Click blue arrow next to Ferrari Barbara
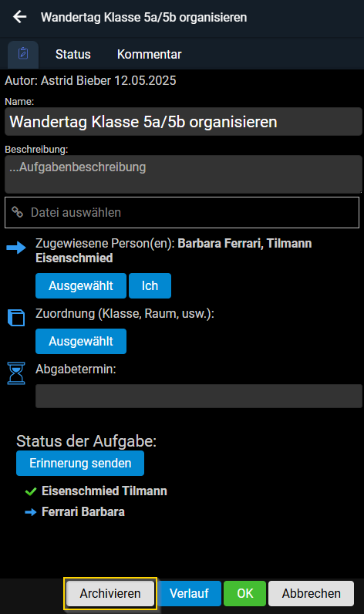 (31, 512)
